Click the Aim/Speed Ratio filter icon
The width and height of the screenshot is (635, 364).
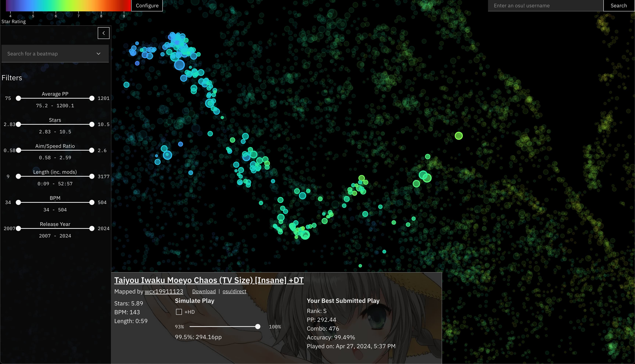pos(55,146)
